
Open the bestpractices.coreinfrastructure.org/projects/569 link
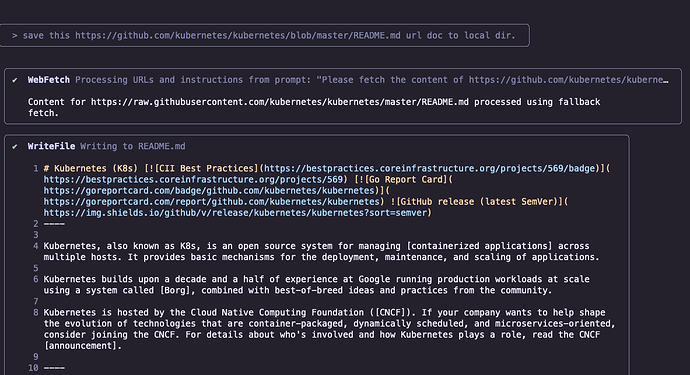click(193, 180)
